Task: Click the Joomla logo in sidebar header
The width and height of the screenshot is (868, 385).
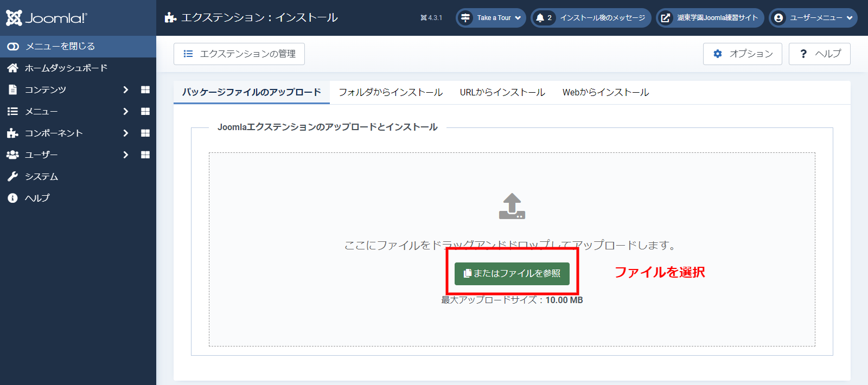Action: [x=47, y=18]
